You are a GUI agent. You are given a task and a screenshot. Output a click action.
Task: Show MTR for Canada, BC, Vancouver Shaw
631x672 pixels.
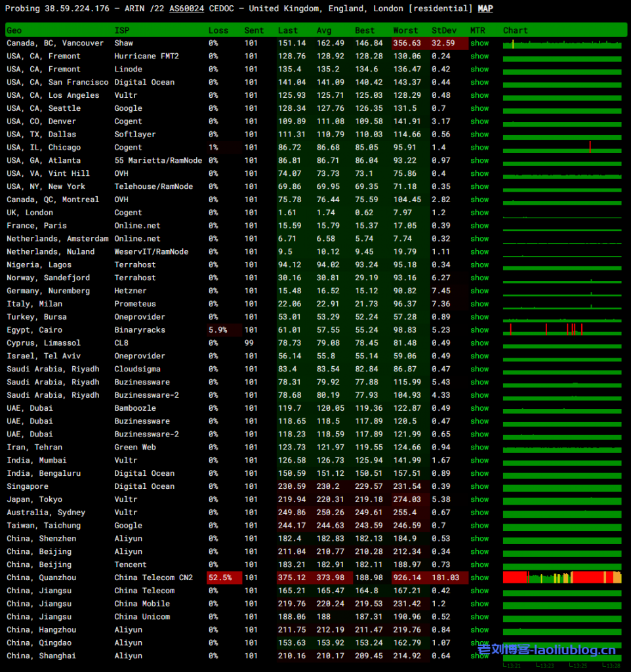coord(479,43)
